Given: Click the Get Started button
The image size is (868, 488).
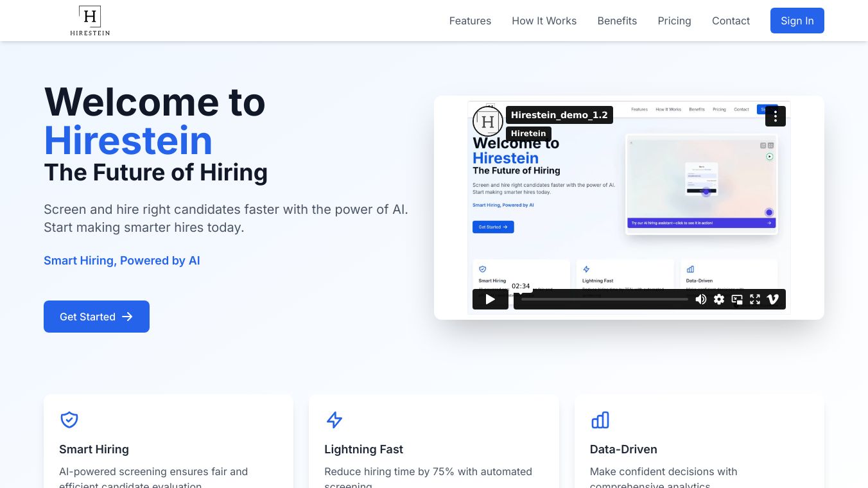Looking at the screenshot, I should [x=96, y=317].
